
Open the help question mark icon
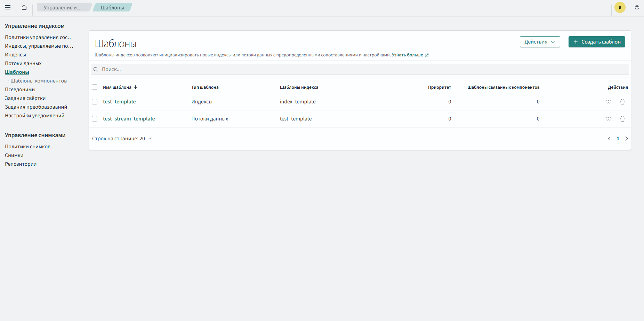coord(637,7)
